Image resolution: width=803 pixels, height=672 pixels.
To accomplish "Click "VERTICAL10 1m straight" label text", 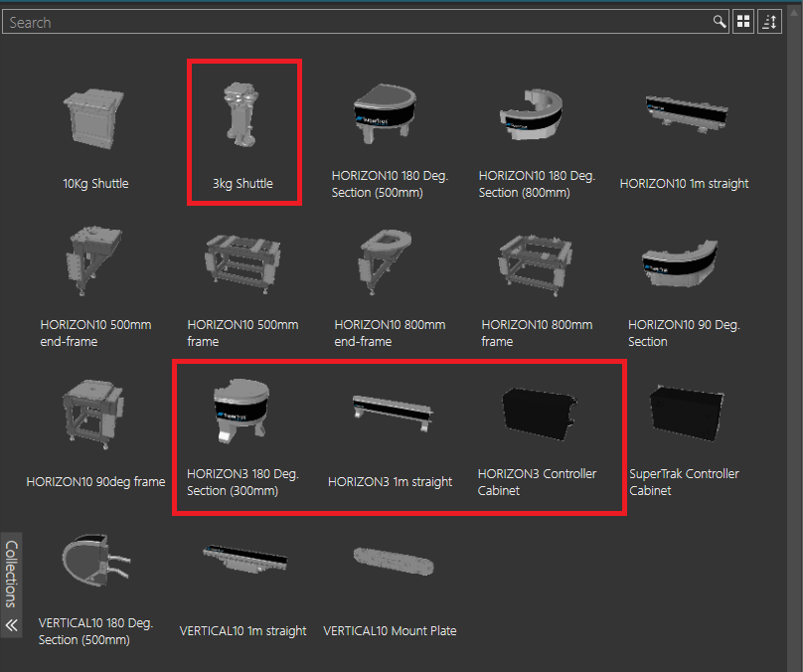I will click(242, 630).
